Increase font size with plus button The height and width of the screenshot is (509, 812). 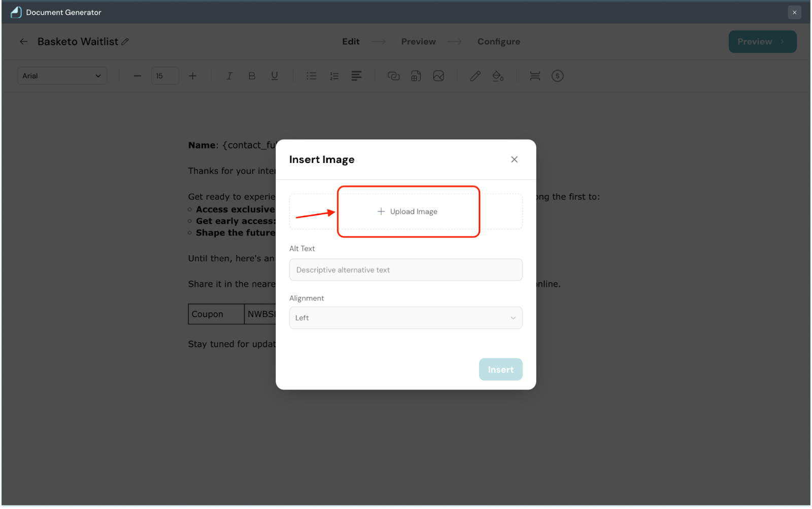click(x=192, y=76)
